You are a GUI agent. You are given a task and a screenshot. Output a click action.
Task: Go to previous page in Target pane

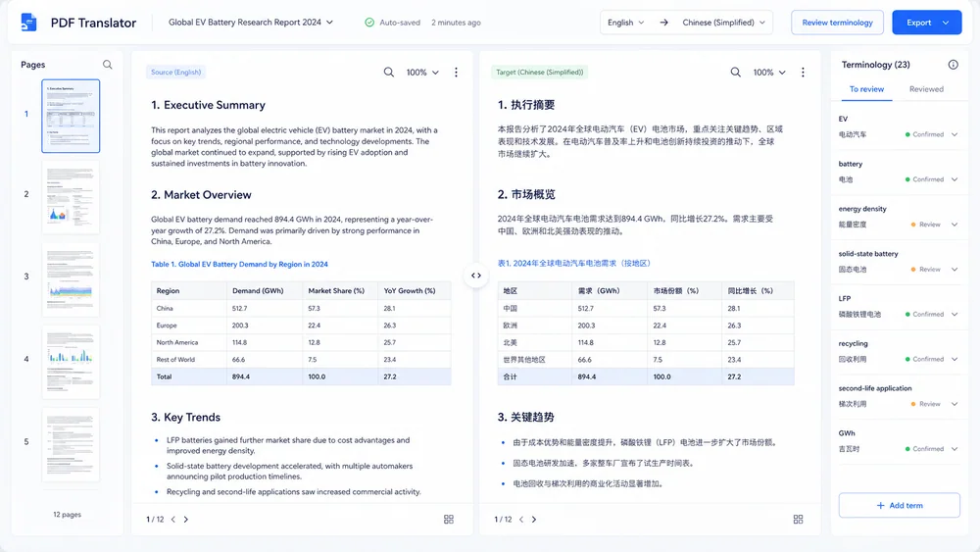pos(521,520)
